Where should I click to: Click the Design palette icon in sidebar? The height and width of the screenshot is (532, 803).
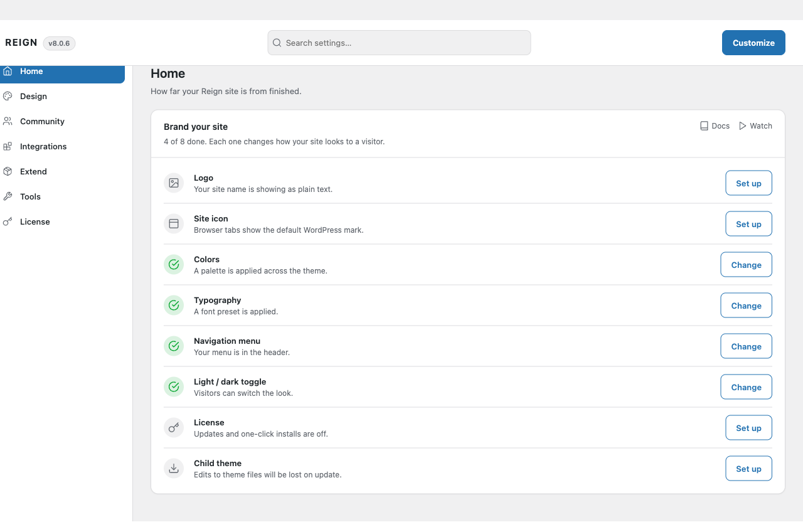point(8,96)
